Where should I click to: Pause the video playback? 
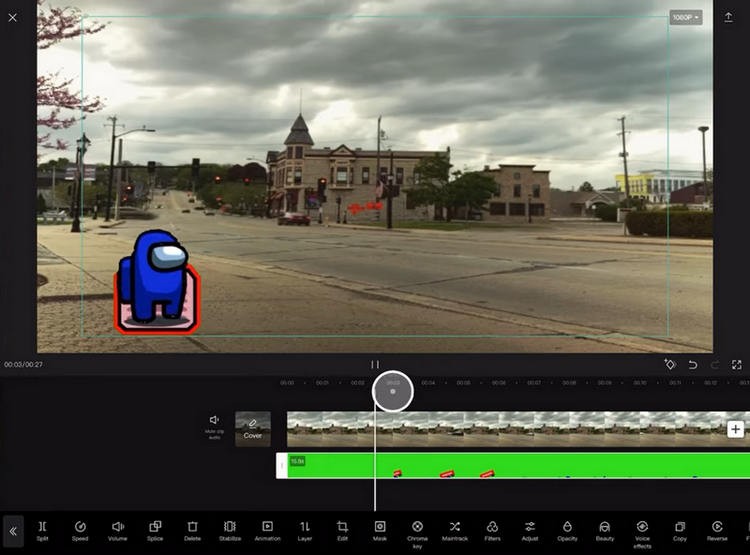coord(375,365)
